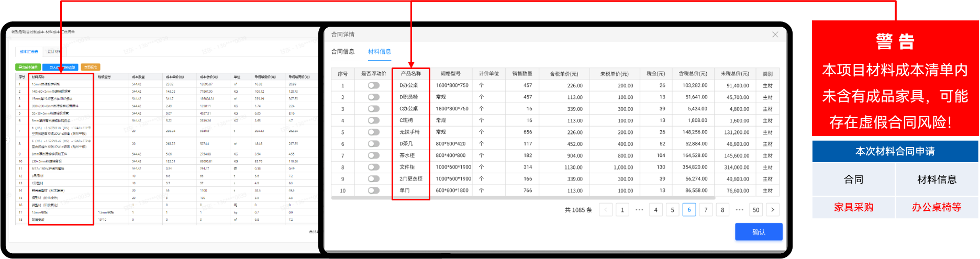Jump to page 7
The image size is (980, 259).
[x=706, y=210]
